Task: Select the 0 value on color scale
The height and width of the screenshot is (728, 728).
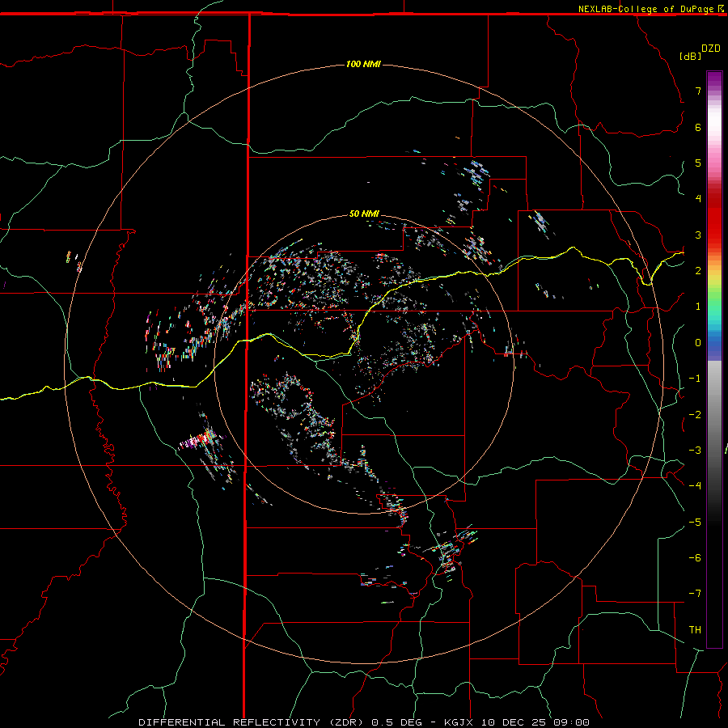Action: tap(698, 343)
